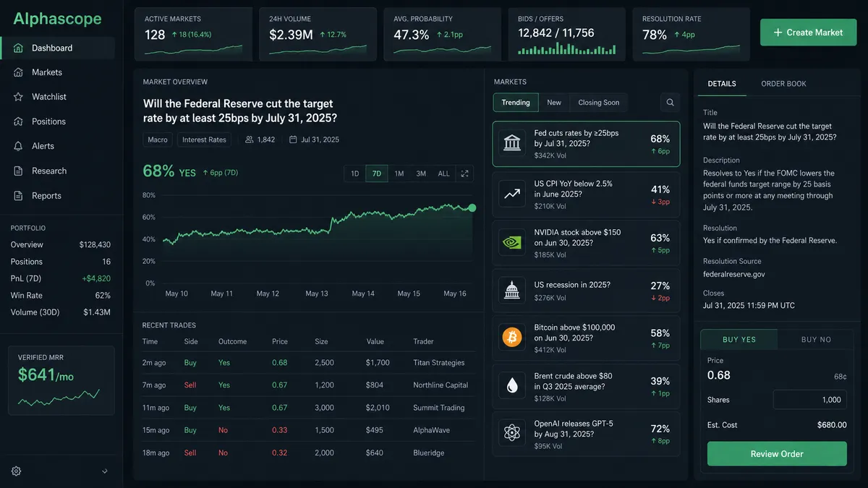
Task: Select the US CPI YoY below 2.5% market
Action: coord(587,194)
